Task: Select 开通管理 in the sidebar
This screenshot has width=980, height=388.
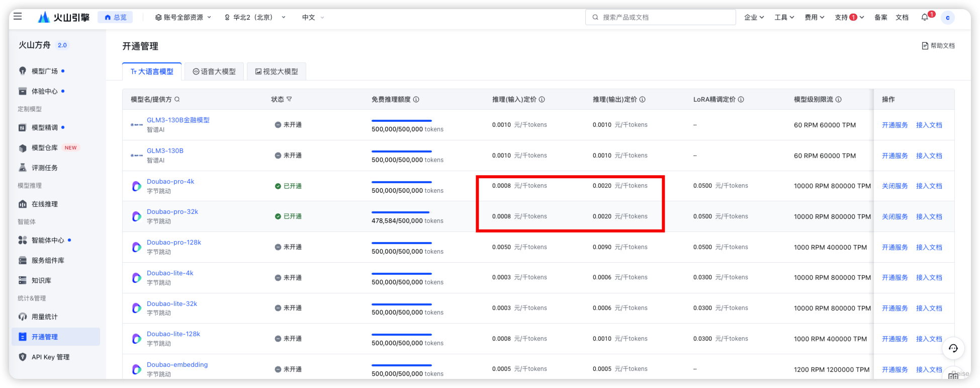Action: pos(56,337)
